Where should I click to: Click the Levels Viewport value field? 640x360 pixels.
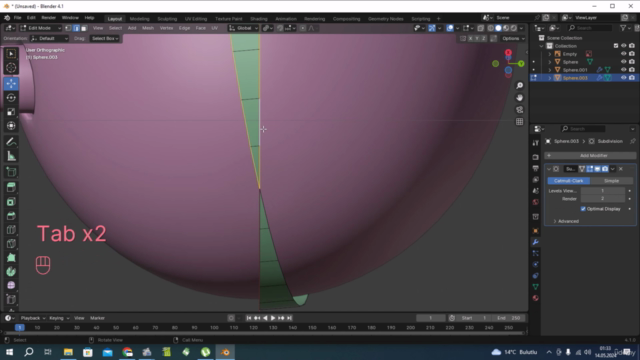602,191
